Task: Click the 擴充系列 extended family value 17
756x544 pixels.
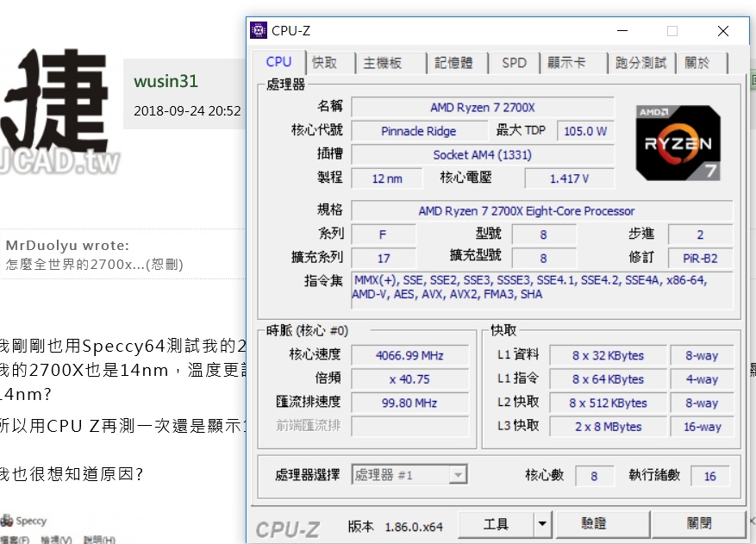Action: tap(384, 258)
